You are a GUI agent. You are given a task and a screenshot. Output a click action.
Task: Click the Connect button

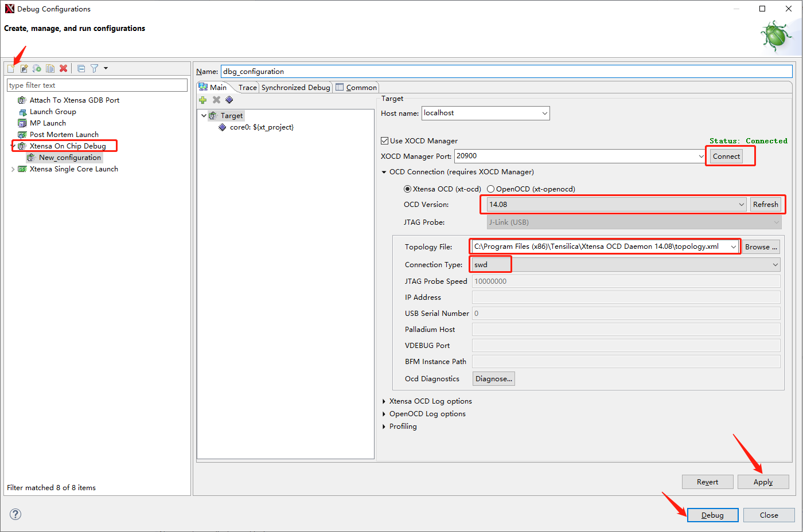[x=726, y=157]
